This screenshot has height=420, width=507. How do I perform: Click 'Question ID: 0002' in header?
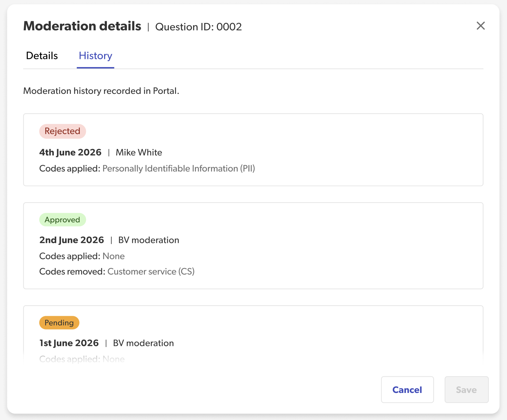[199, 27]
